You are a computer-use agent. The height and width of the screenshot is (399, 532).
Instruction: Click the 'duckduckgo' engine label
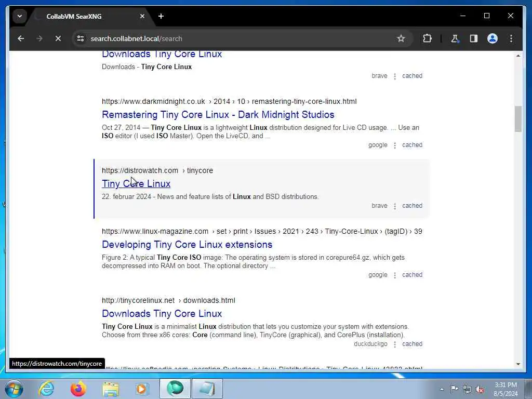click(x=370, y=344)
